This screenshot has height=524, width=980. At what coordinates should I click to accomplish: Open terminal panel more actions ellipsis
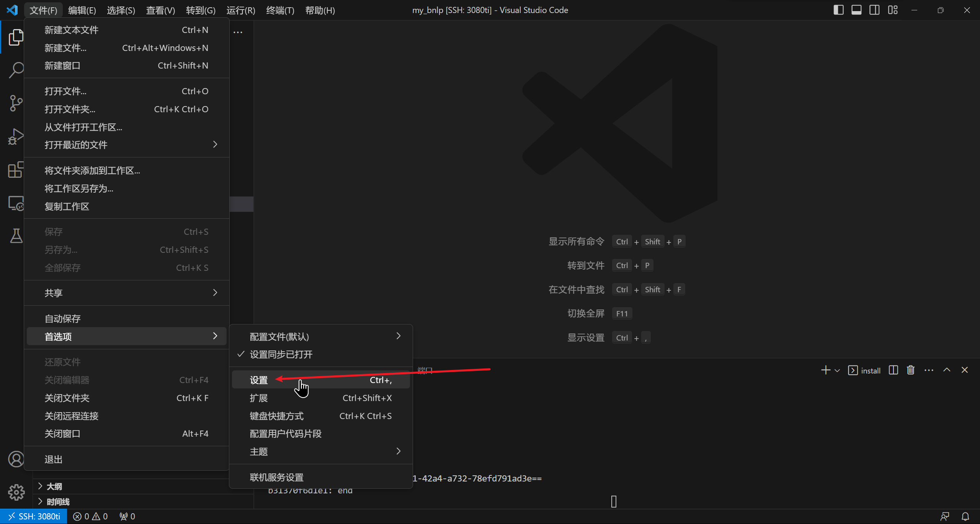pyautogui.click(x=929, y=370)
